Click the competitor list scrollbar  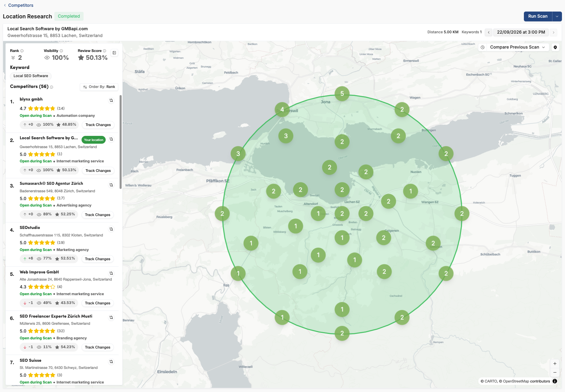[x=121, y=142]
